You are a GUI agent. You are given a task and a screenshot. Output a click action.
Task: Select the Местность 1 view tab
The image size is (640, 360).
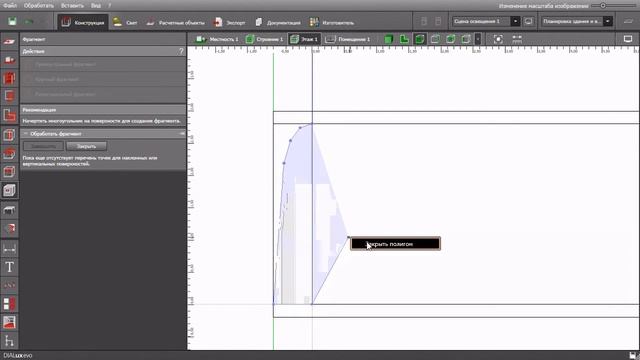[217, 39]
